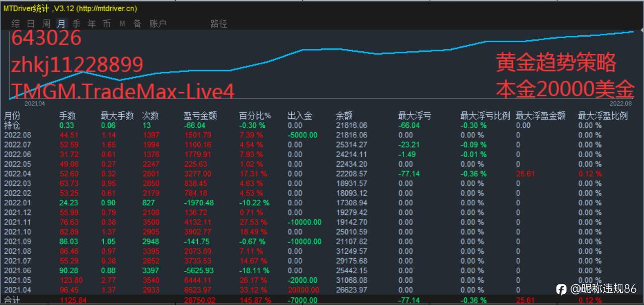This screenshot has width=644, height=305.
Task: Click the 盈亏金额 column header
Action: (x=200, y=116)
